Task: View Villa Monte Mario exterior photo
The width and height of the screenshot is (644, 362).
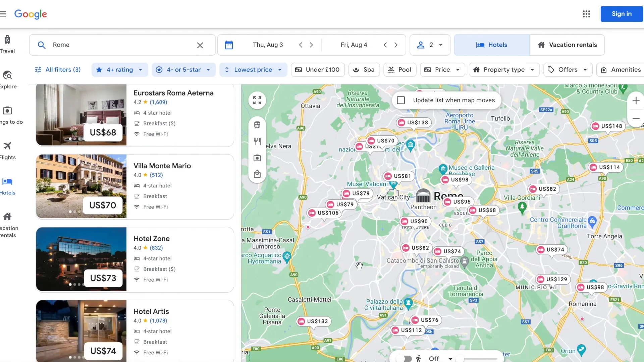Action: pos(81,186)
